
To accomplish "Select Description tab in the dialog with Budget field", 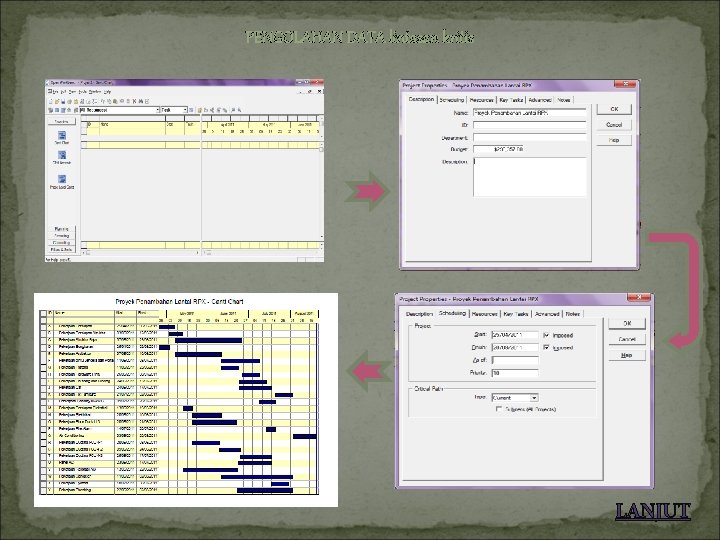I will (421, 99).
